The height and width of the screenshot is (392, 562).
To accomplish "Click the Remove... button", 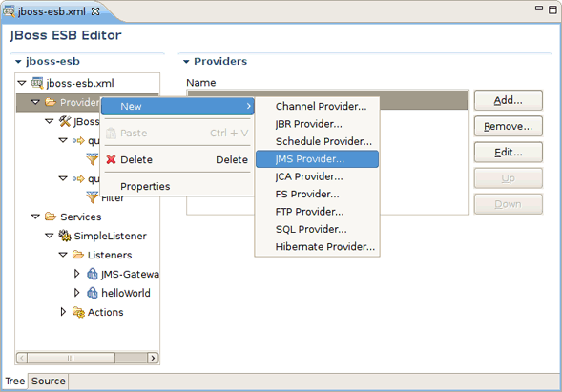I will point(509,126).
